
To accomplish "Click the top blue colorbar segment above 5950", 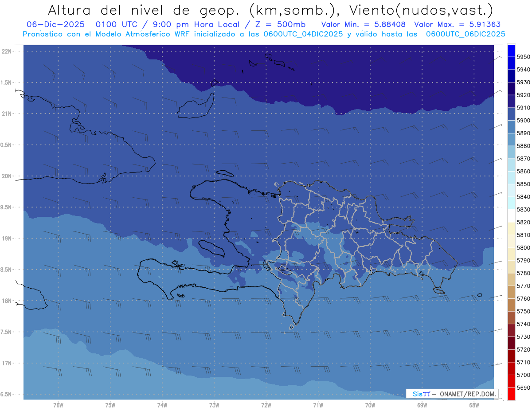I will [x=511, y=50].
